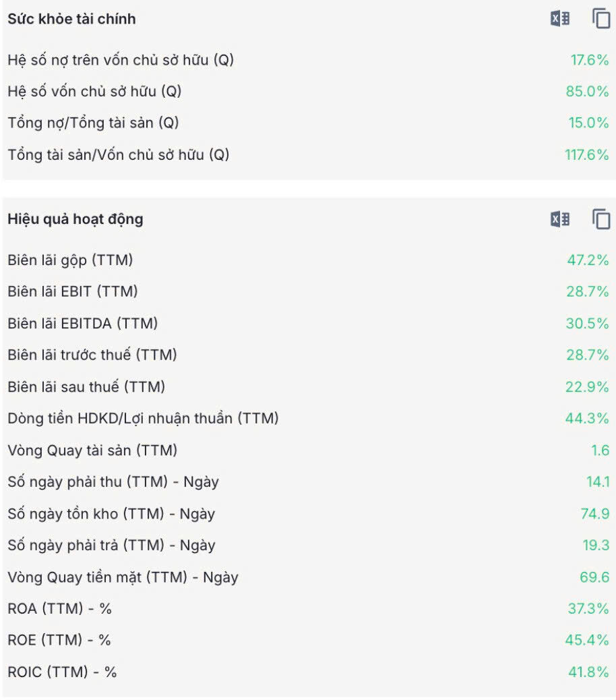The image size is (616, 700).
Task: Copy the Sức khỏe tài chính table
Action: tap(600, 19)
